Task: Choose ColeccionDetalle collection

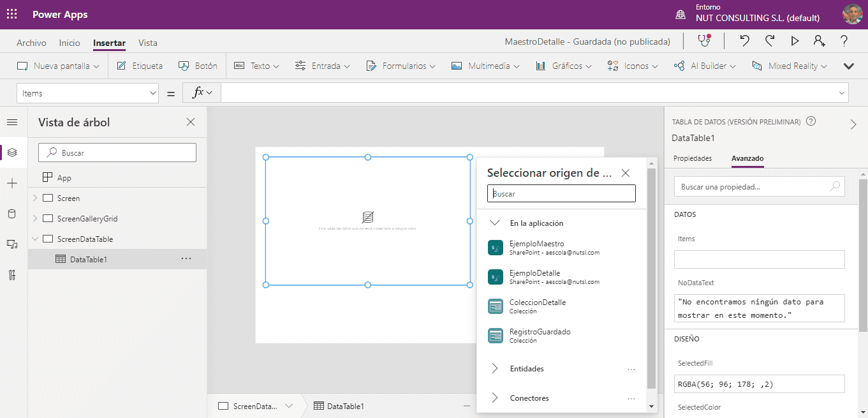Action: pos(561,306)
